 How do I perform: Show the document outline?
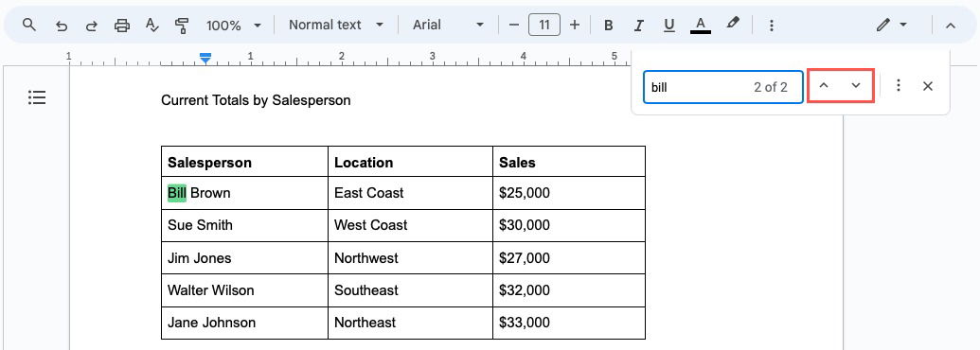(38, 97)
